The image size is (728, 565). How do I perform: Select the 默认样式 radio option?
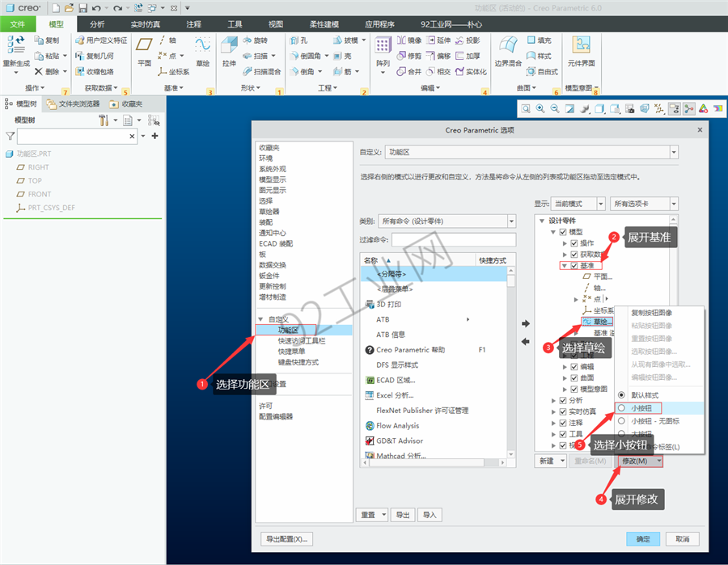click(621, 395)
